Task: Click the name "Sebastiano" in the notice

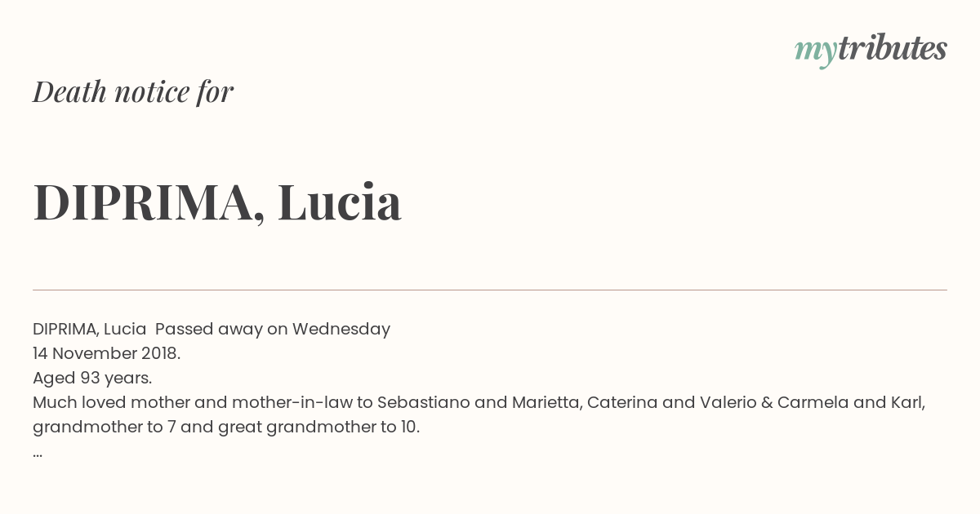Action: (x=423, y=402)
